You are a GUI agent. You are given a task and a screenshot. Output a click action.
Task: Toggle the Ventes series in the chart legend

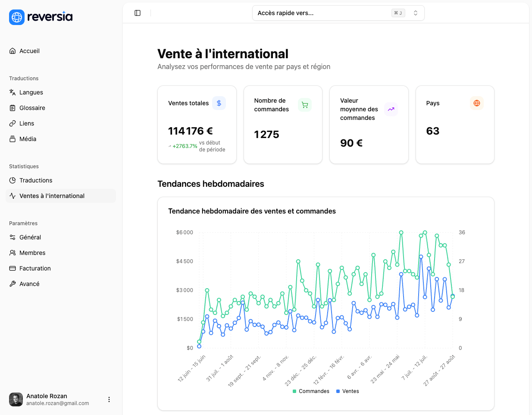click(x=347, y=391)
